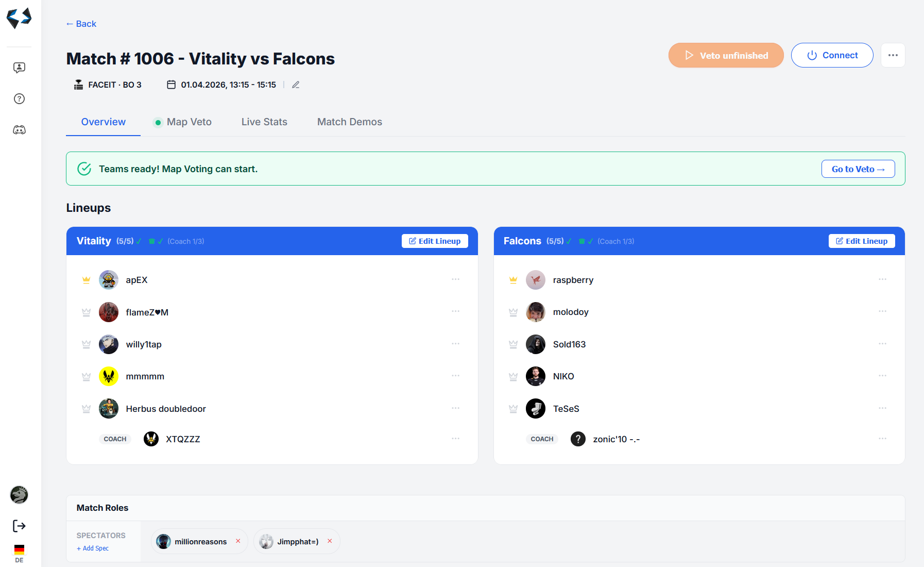
Task: Remove Jimpphat=) from spectators
Action: tap(330, 541)
